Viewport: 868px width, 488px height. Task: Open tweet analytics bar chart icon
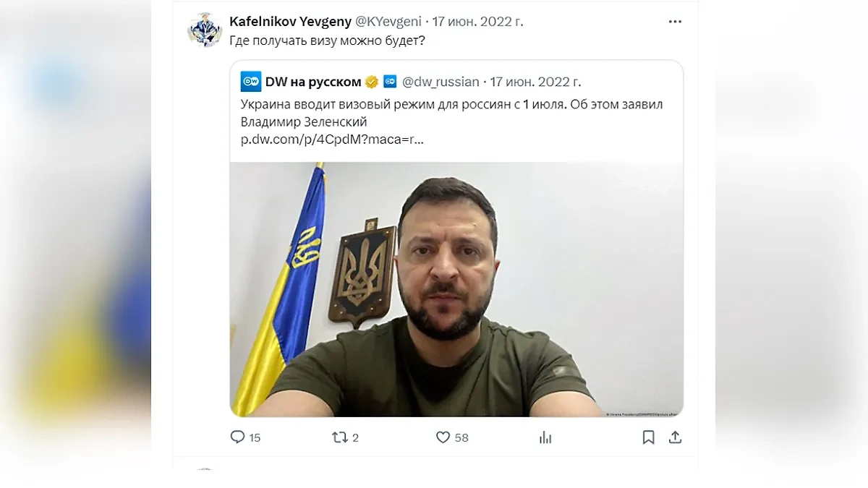(x=546, y=437)
